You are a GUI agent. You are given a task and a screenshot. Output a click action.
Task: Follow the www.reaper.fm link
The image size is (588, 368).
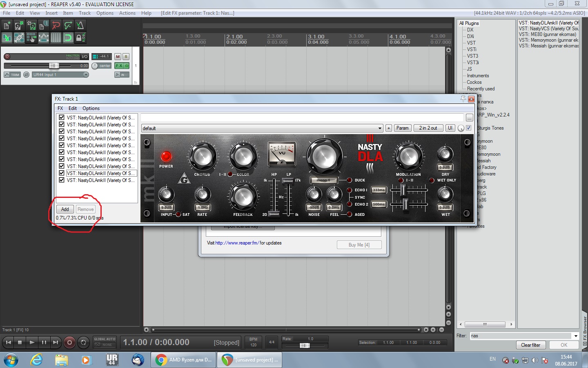tap(237, 243)
